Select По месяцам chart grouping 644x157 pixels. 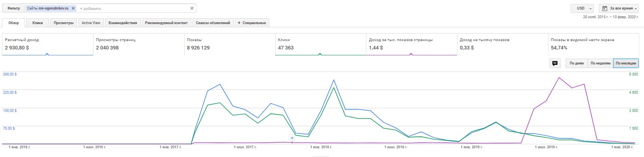click(x=626, y=63)
